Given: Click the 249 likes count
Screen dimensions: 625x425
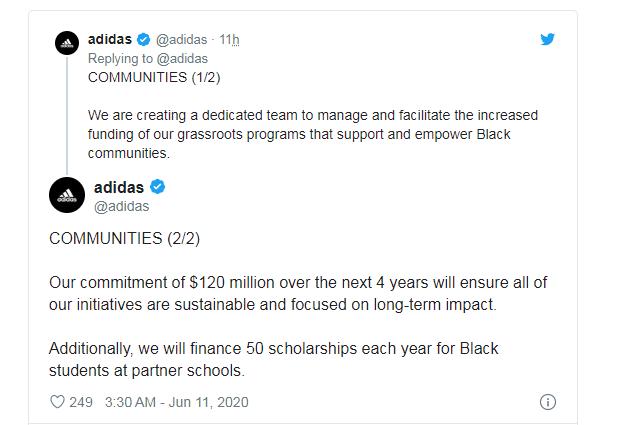Looking at the screenshot, I should point(81,402).
